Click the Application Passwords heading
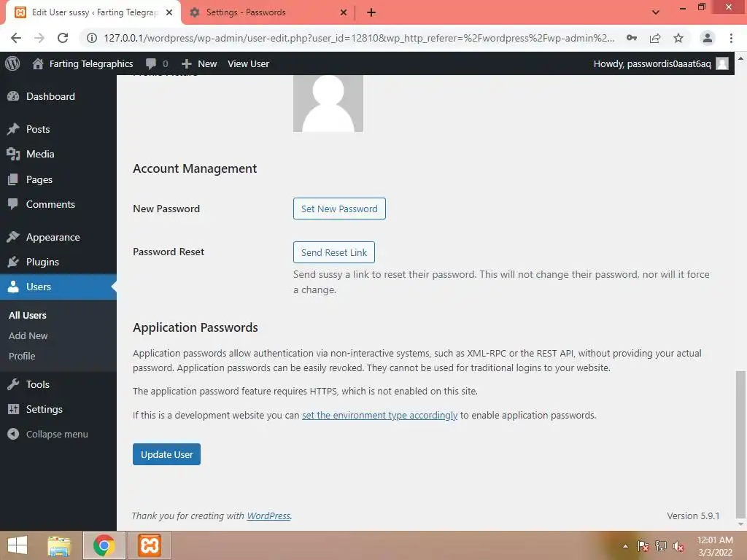This screenshot has width=747, height=560. (196, 327)
